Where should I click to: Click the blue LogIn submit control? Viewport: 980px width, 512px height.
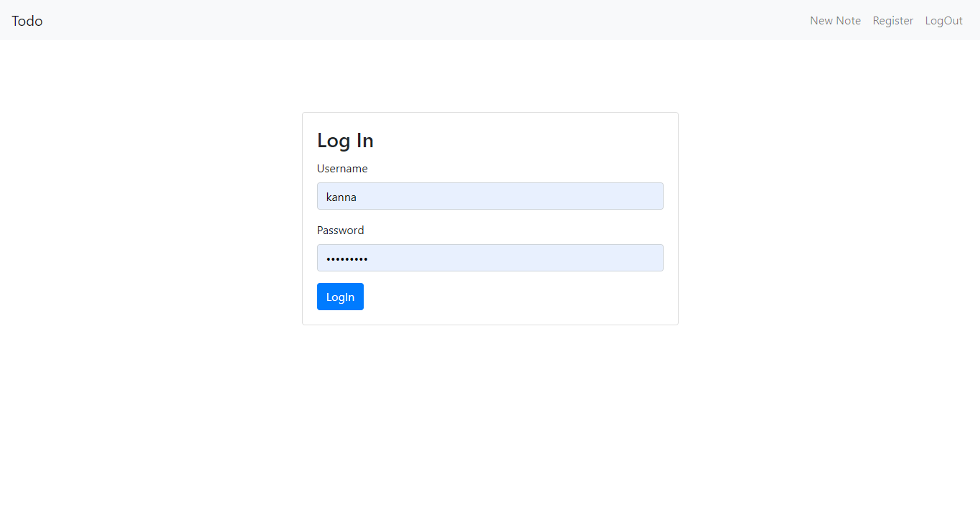click(340, 296)
